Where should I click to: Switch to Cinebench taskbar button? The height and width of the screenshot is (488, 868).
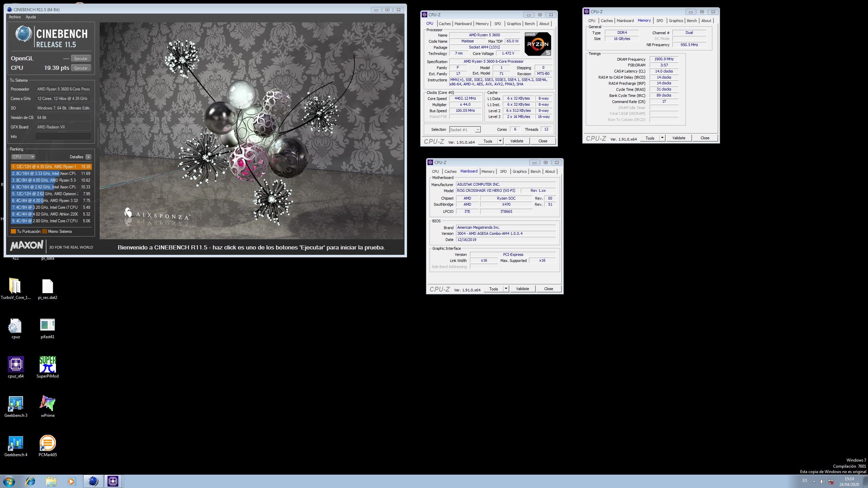93,481
